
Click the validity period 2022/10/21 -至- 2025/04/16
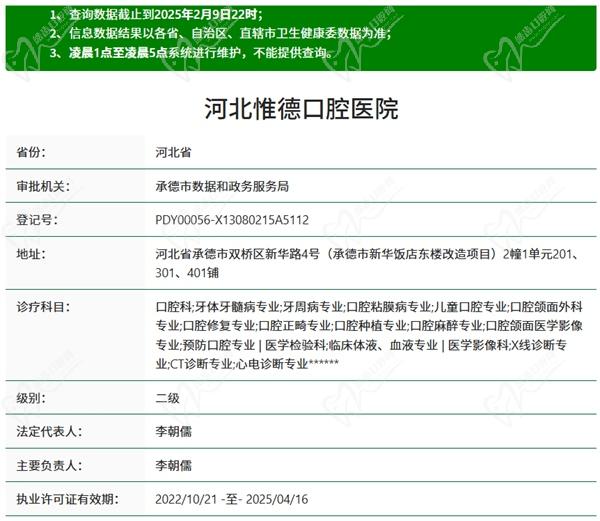232,499
